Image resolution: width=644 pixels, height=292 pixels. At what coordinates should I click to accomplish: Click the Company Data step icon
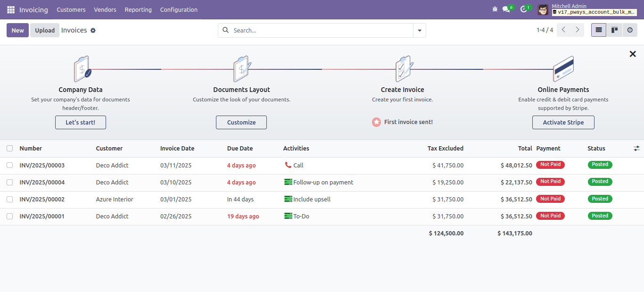(x=82, y=69)
